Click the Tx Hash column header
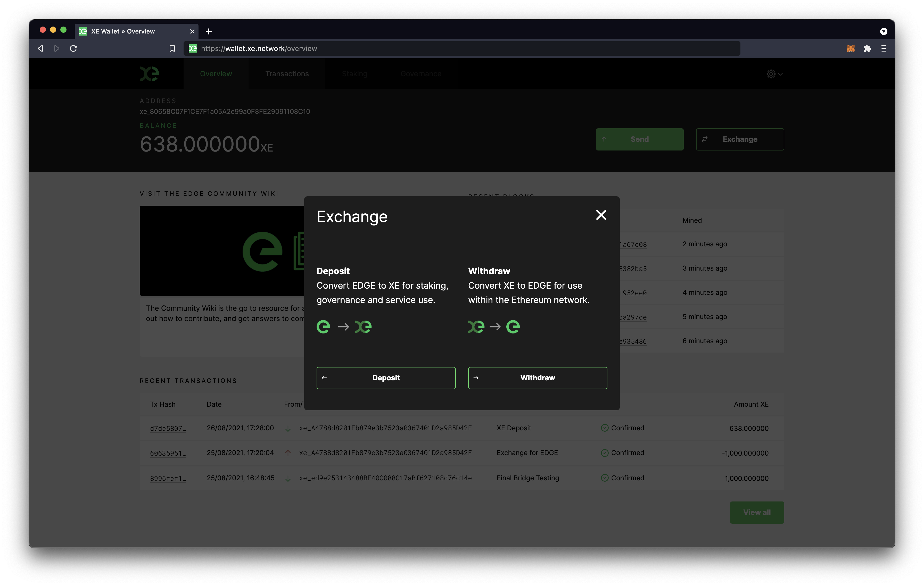This screenshot has width=924, height=586. click(x=163, y=404)
